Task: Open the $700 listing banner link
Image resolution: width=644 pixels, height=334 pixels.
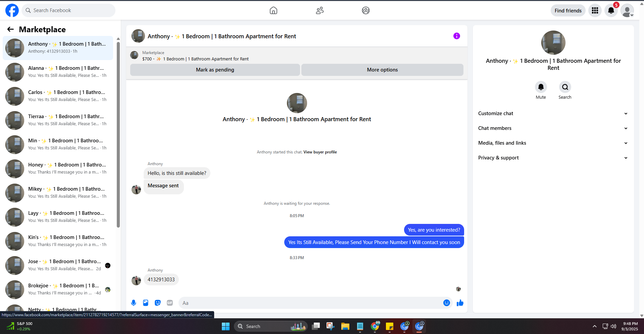Action: [x=195, y=59]
